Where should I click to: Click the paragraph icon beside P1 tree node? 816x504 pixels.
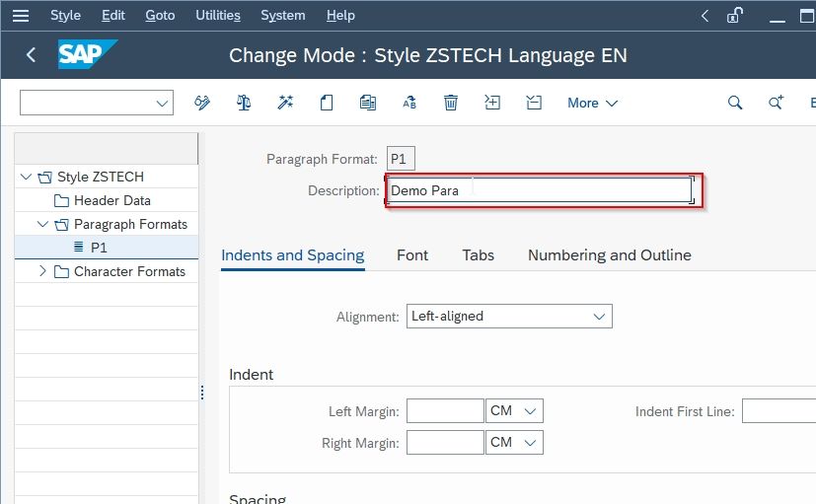(x=78, y=247)
